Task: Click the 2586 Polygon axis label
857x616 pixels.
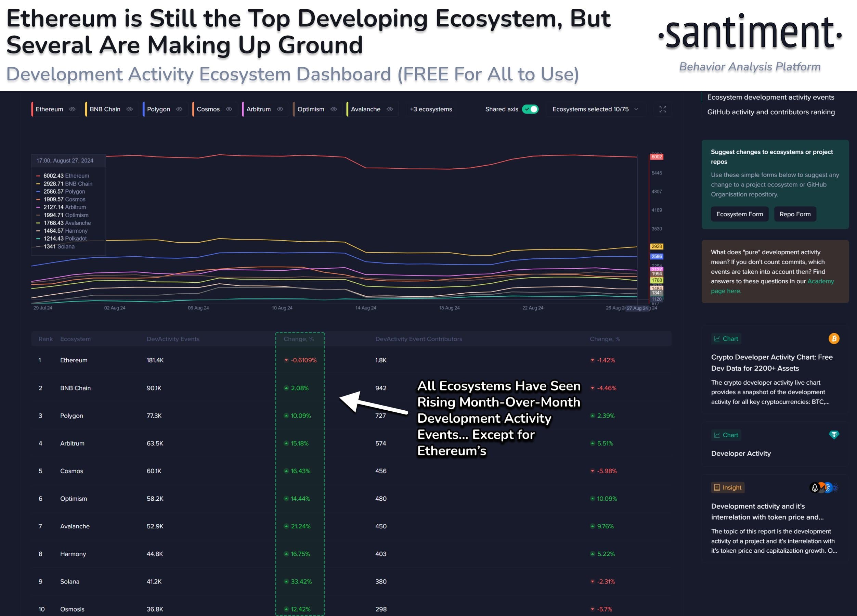Action: pyautogui.click(x=657, y=257)
